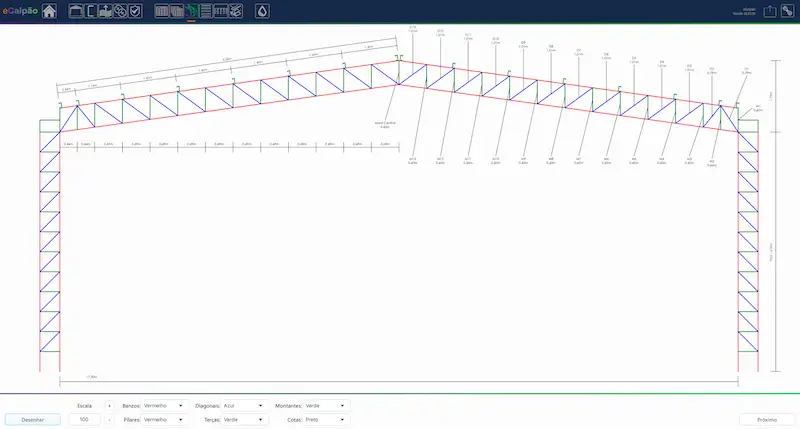The image size is (800, 429).
Task: Open the Banzos color dropdown
Action: pos(164,406)
